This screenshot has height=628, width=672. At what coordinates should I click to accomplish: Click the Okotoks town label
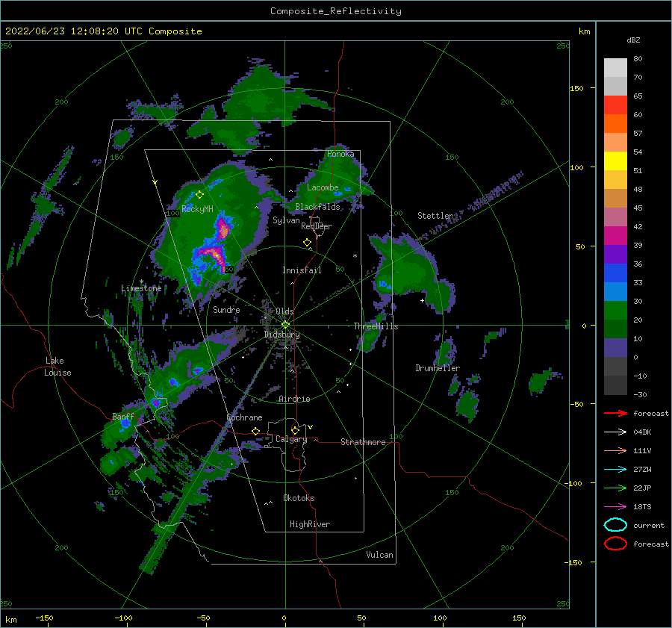[x=299, y=498]
